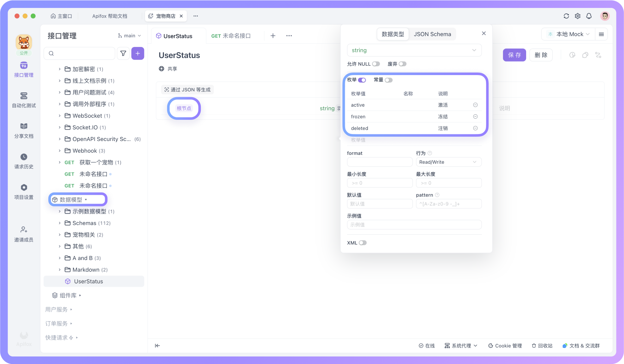This screenshot has width=624, height=364.
Task: Click the fox project logo
Action: (x=24, y=43)
